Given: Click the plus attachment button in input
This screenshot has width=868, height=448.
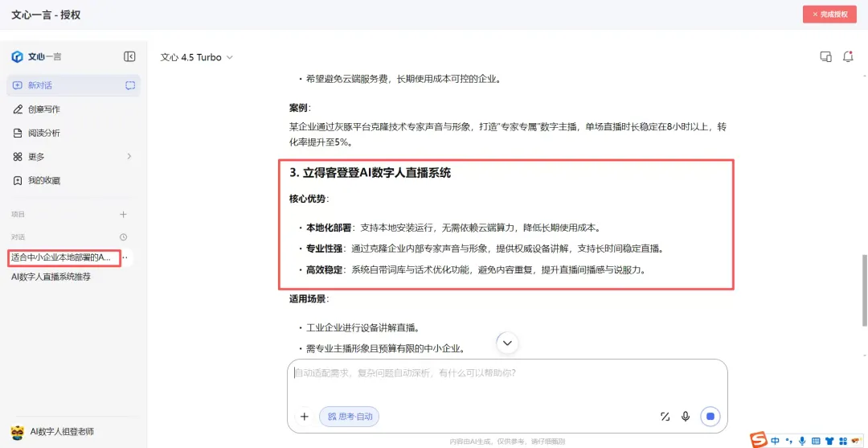Looking at the screenshot, I should point(304,417).
